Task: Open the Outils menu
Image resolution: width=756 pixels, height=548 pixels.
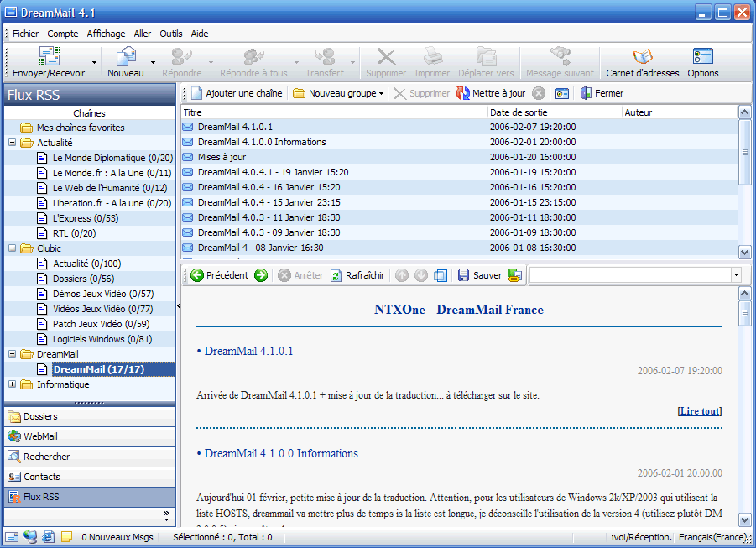Action: click(171, 34)
